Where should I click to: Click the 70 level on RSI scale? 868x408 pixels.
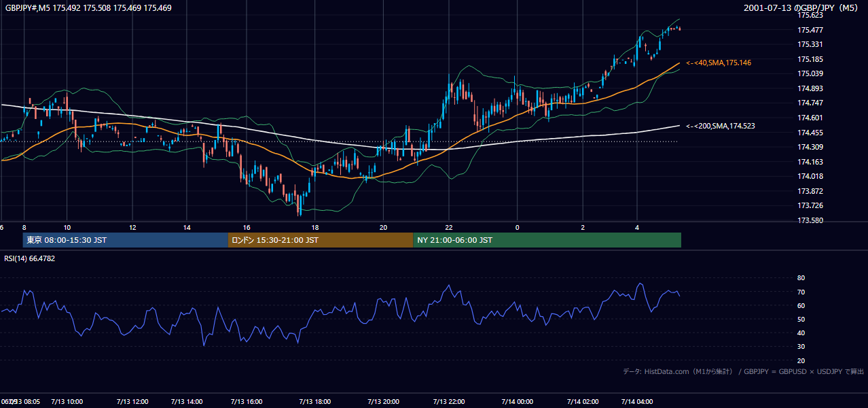[801, 292]
